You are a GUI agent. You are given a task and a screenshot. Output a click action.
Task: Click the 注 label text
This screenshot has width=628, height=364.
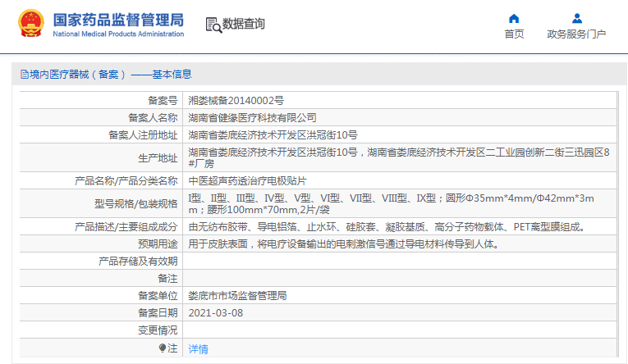[172, 348]
